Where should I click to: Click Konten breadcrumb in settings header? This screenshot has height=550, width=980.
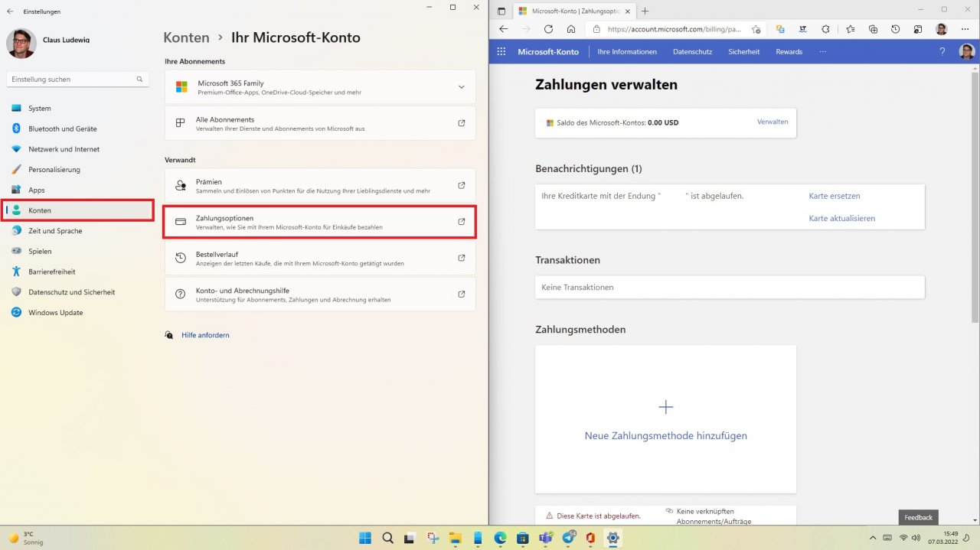point(186,37)
